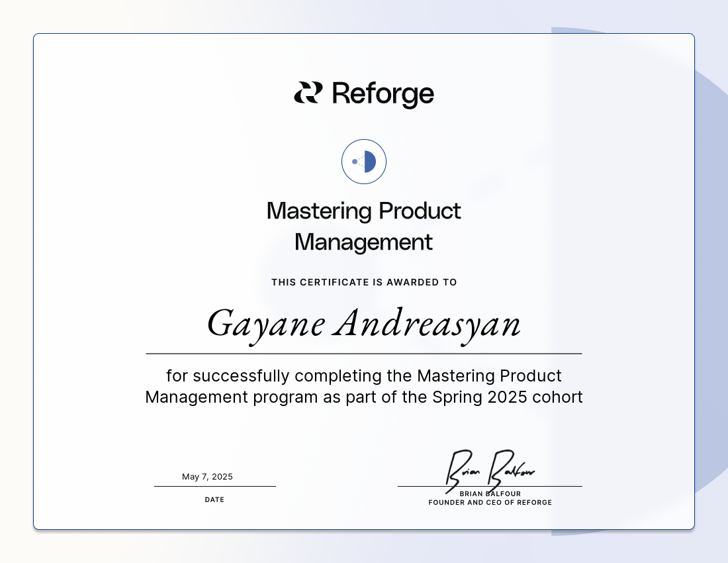Select the 'Mastering Product' heading line

[x=363, y=211]
